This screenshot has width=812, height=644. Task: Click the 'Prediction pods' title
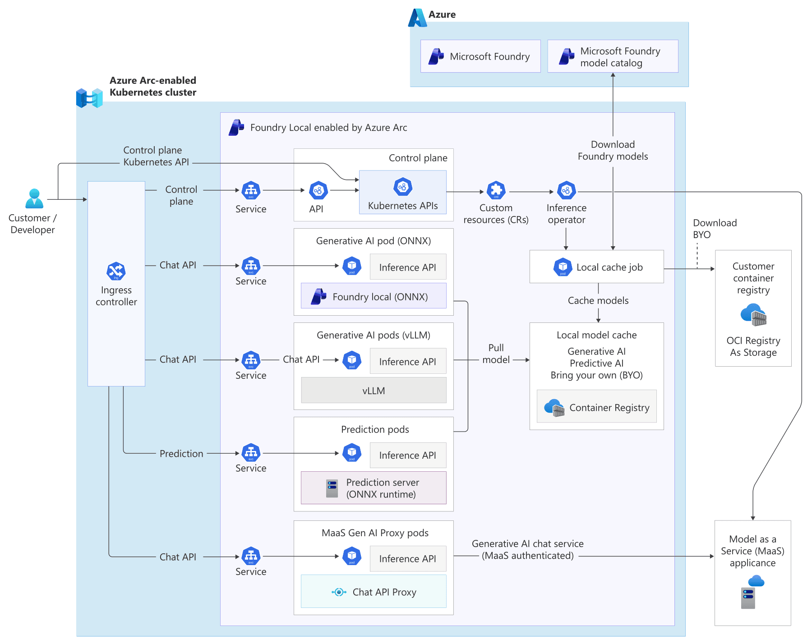click(x=375, y=429)
